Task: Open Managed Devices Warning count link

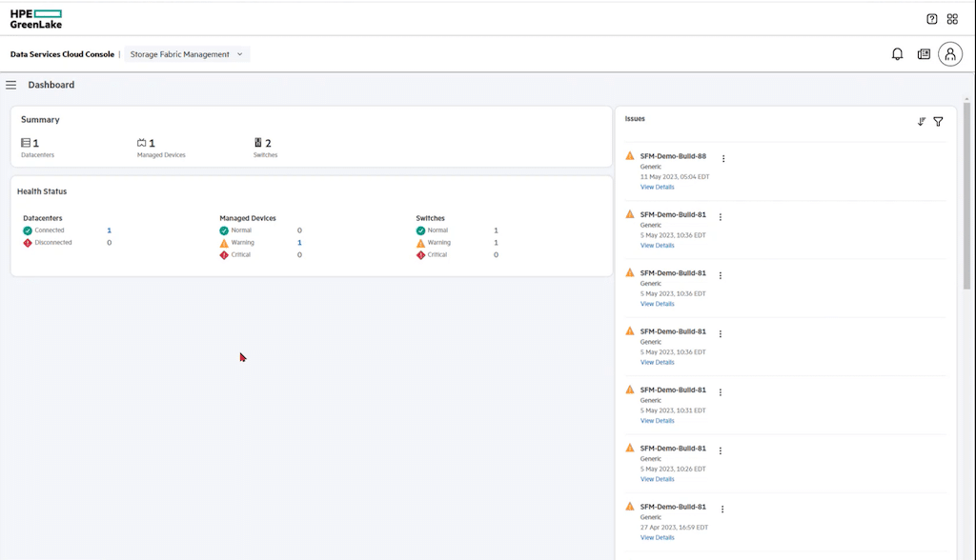Action: [x=299, y=243]
